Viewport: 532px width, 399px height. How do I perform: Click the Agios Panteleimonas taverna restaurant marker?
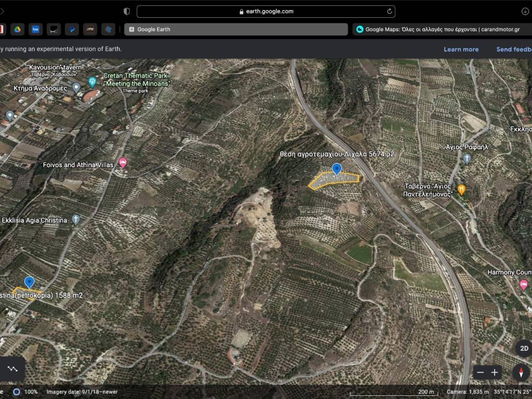click(461, 189)
